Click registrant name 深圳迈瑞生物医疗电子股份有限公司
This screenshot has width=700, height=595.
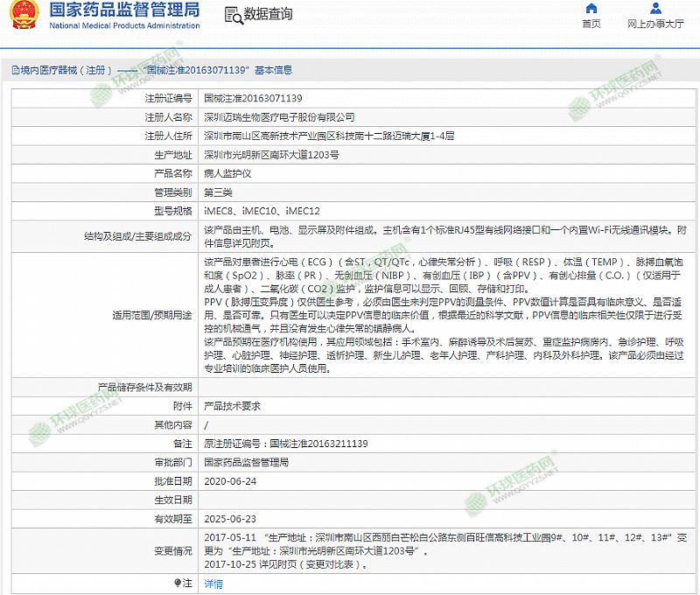click(279, 116)
